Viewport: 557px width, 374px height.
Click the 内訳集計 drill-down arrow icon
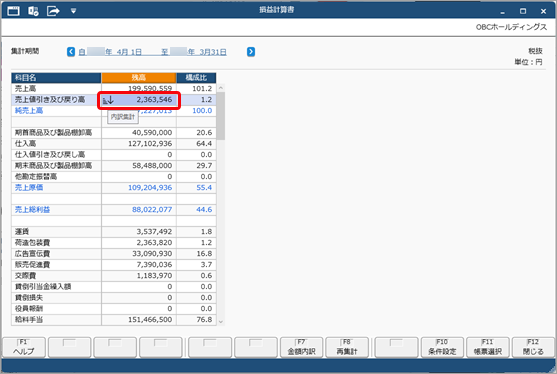[108, 100]
